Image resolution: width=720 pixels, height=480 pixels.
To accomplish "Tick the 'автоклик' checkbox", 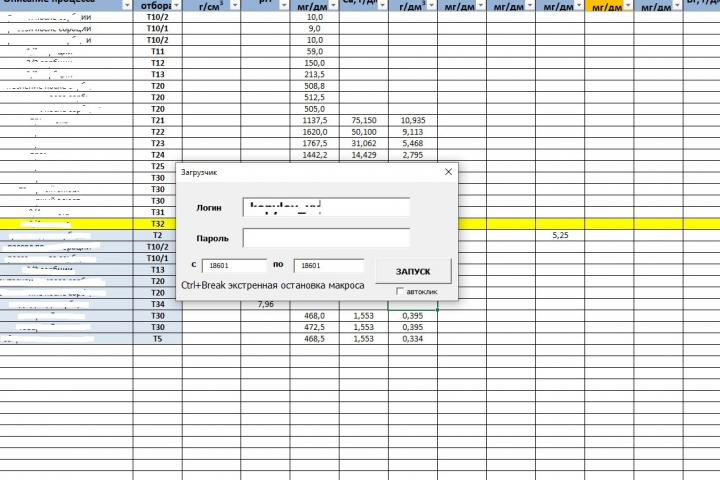I will 400,291.
